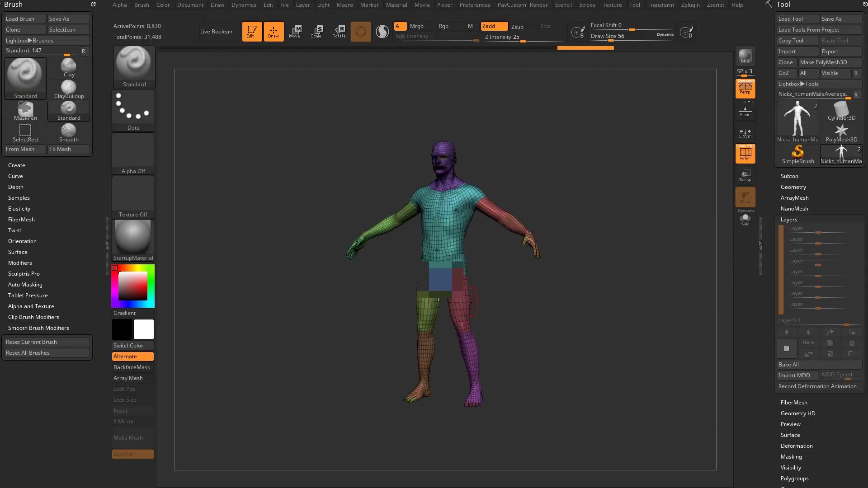This screenshot has height=488, width=868.
Task: Expand the Subtool section
Action: (790, 176)
